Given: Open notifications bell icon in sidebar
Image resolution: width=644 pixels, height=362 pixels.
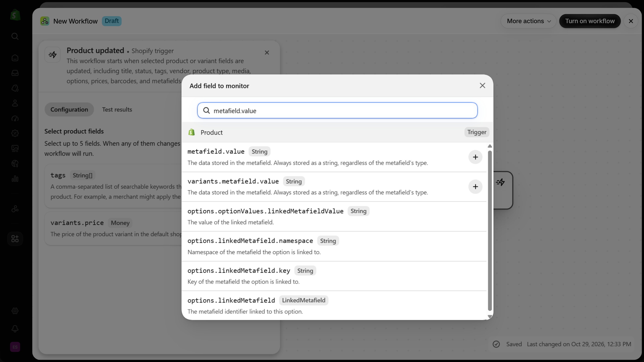Looking at the screenshot, I should 15,329.
